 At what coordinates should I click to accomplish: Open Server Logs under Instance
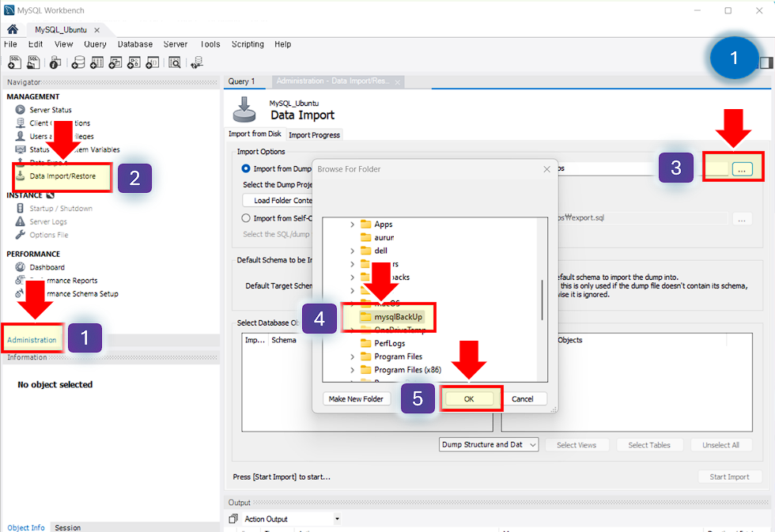(x=48, y=222)
